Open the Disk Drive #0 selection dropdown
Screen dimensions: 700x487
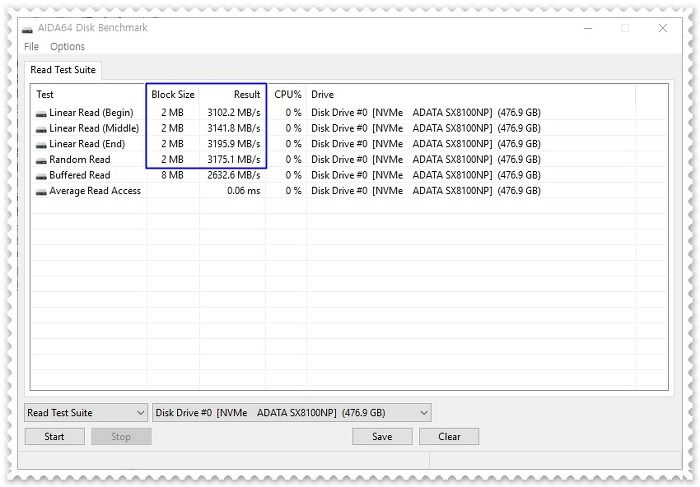click(292, 413)
